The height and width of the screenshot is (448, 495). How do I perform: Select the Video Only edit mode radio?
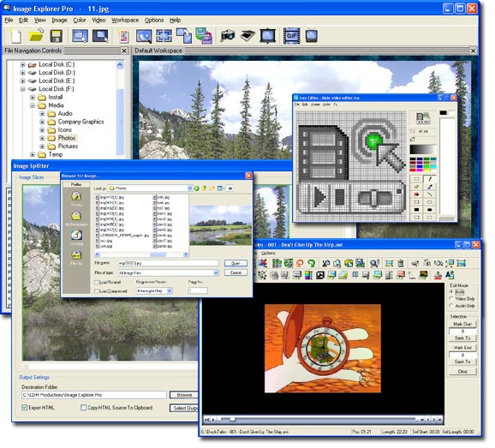click(x=451, y=298)
